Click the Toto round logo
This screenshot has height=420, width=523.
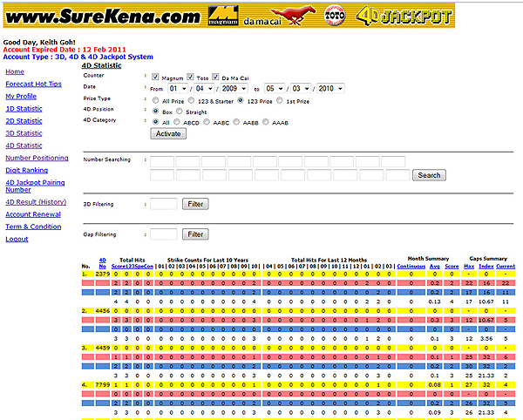335,16
